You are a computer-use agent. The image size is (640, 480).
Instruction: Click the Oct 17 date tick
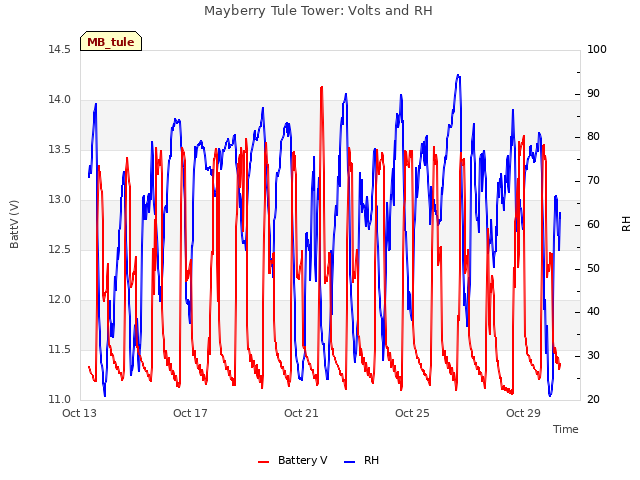coord(190,413)
